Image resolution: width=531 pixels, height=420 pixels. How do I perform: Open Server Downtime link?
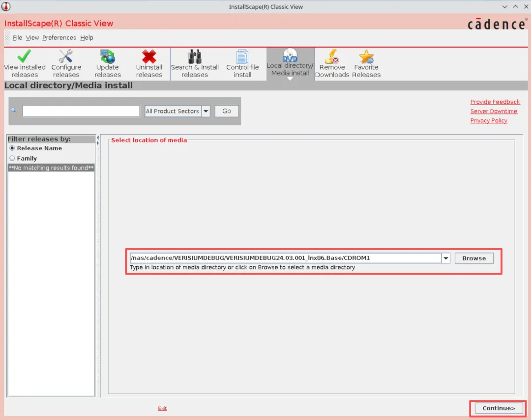tap(494, 111)
